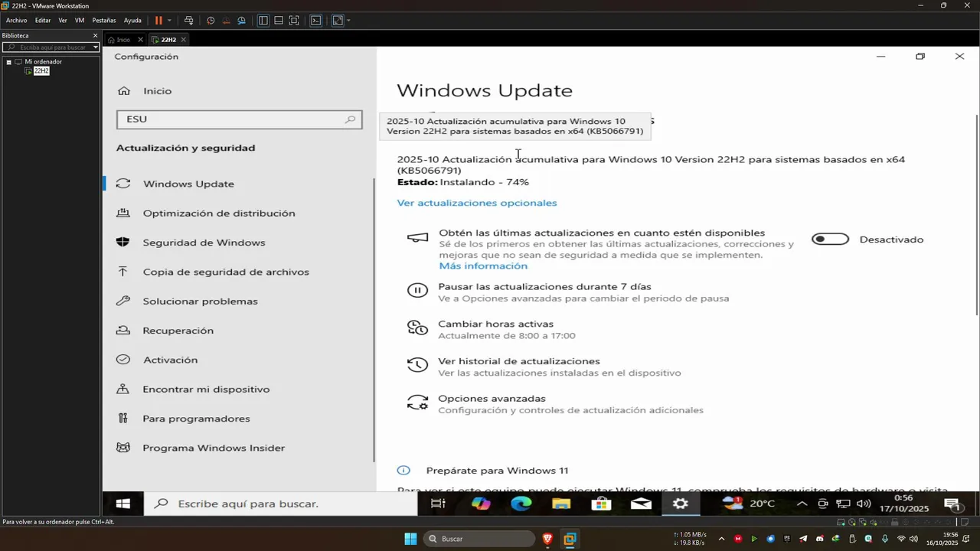Click the search magnifier in settings box
The height and width of the screenshot is (551, 980).
(351, 119)
